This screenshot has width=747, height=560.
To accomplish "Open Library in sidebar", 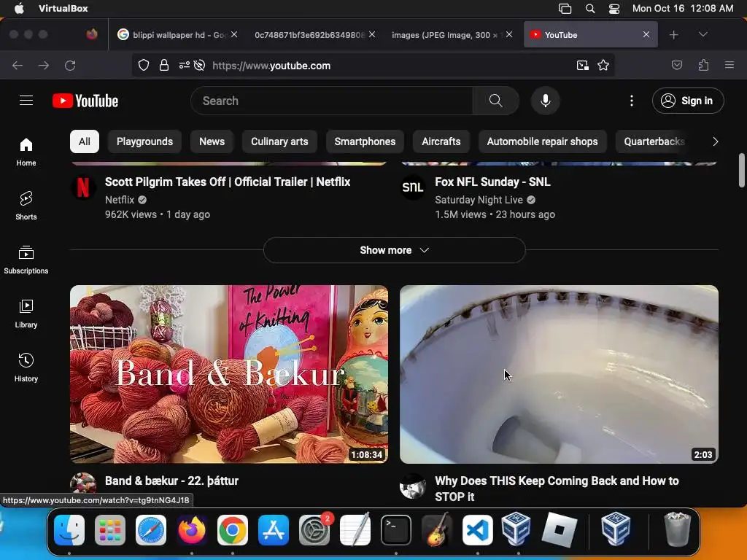I will (x=26, y=314).
